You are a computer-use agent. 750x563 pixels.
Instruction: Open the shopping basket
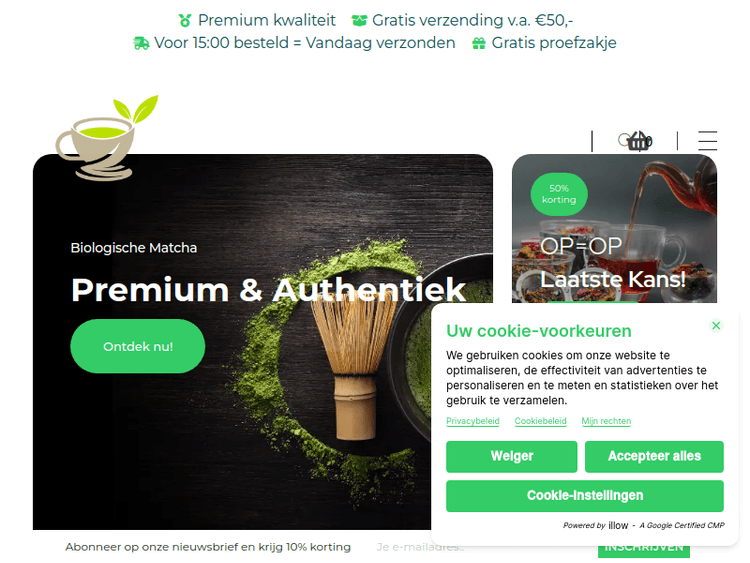pyautogui.click(x=639, y=141)
